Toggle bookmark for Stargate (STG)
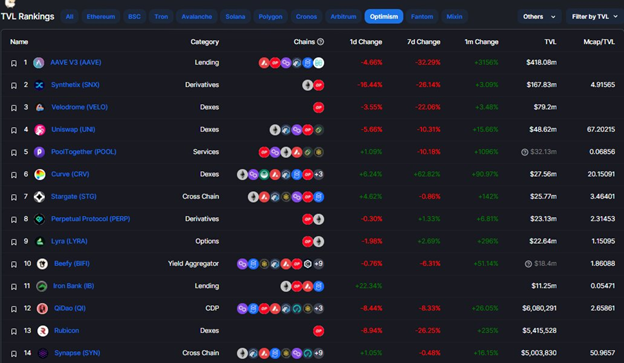Screen dimensions: 624x363 pyautogui.click(x=14, y=197)
